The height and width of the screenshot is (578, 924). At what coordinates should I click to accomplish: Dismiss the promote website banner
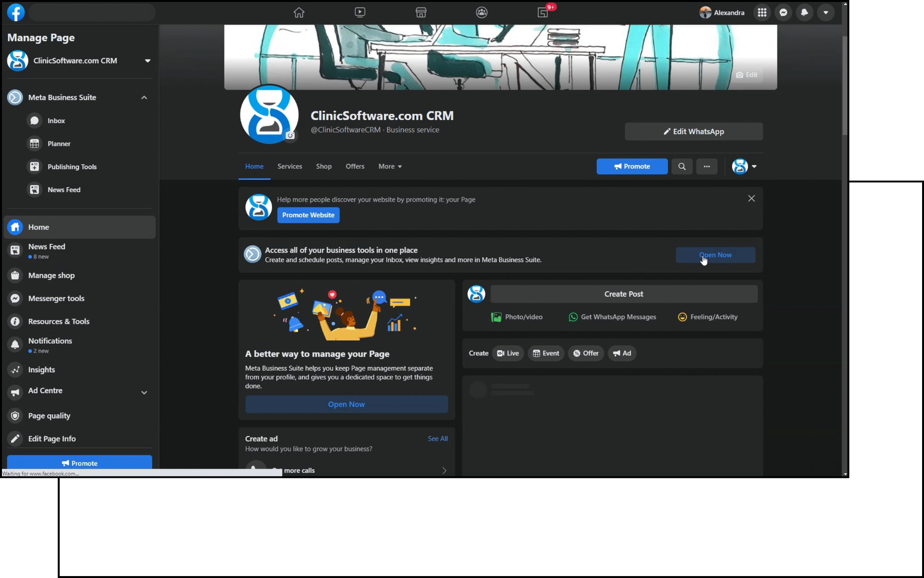point(751,198)
